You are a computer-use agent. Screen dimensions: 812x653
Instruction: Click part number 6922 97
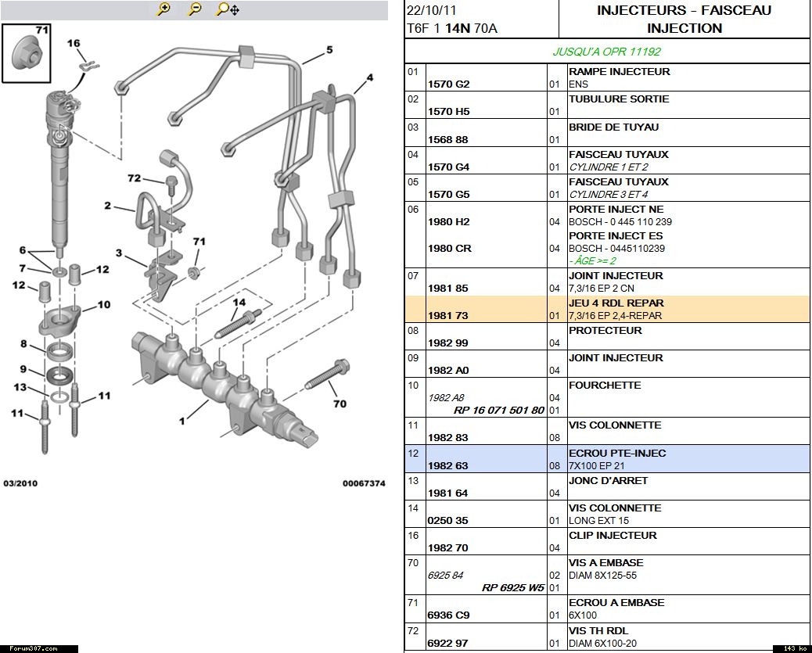tap(447, 643)
